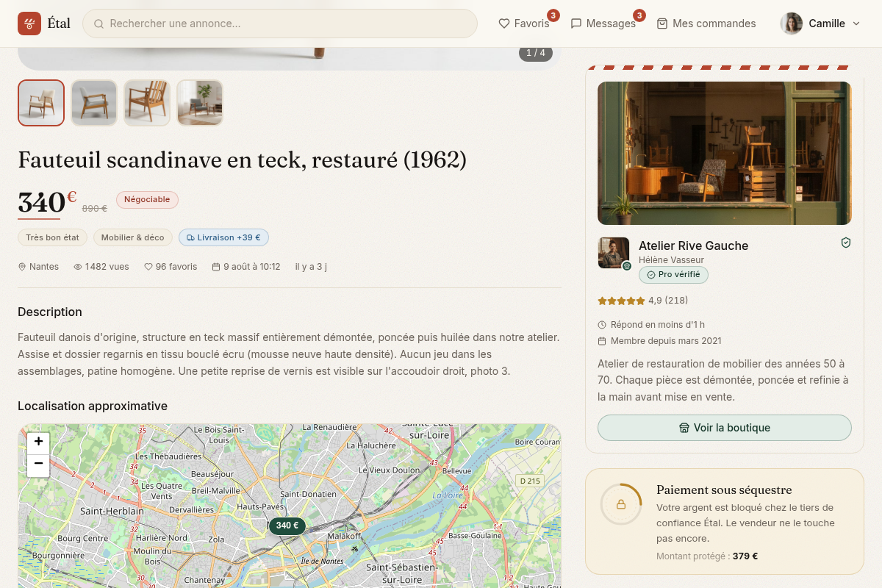This screenshot has width=882, height=588.
Task: Click the 'Négociable' badge
Action: pyautogui.click(x=147, y=200)
